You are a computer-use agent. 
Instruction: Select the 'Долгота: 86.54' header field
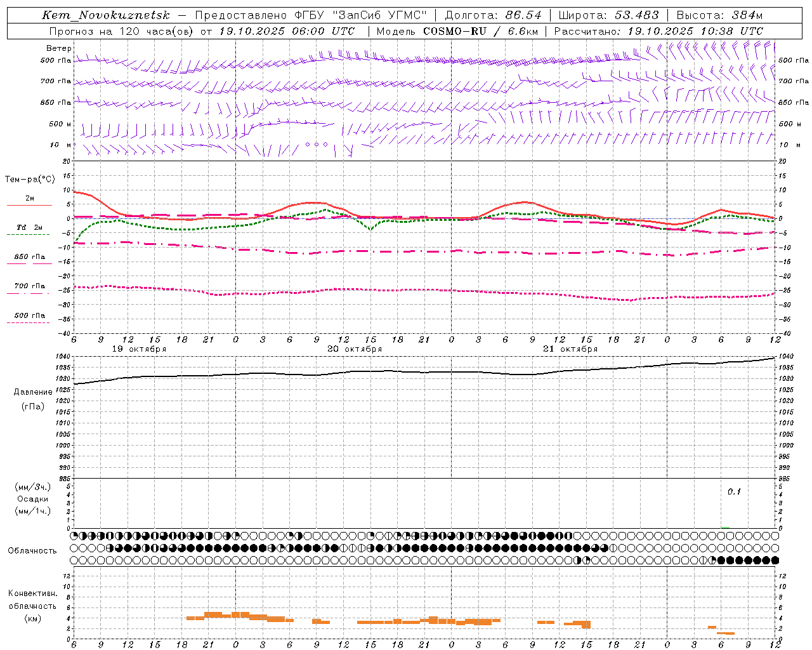coord(493,15)
